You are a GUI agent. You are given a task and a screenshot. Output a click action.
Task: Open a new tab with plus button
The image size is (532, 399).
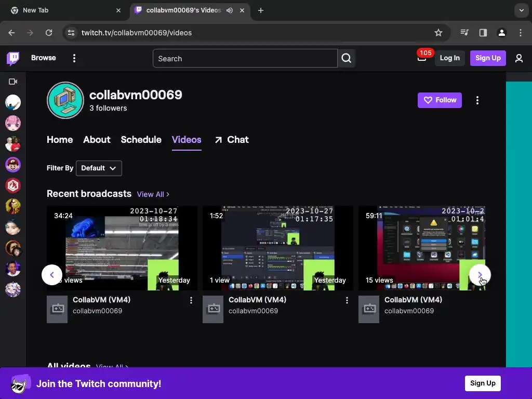(x=261, y=10)
